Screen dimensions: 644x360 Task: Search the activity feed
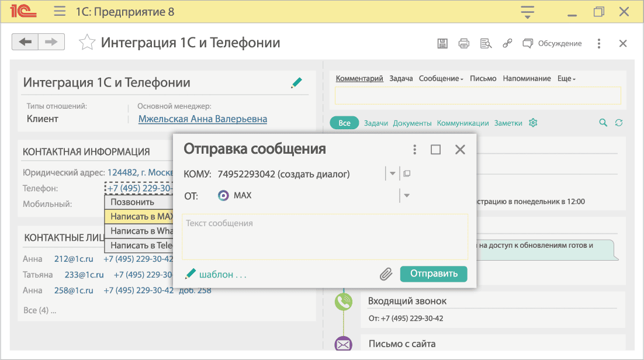(603, 123)
